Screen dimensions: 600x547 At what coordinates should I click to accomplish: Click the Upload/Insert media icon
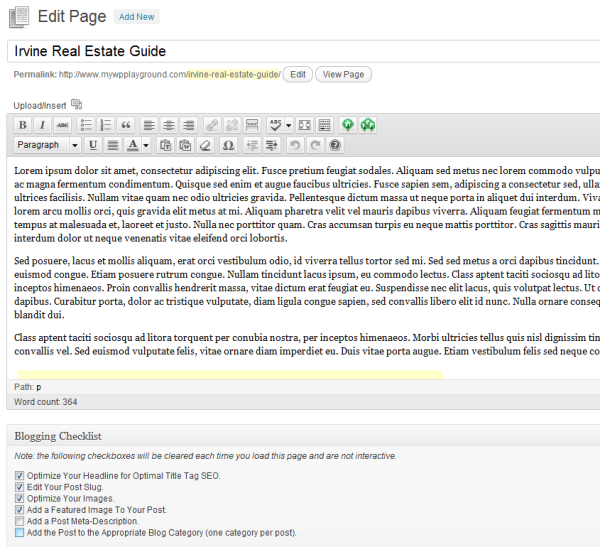tap(77, 104)
